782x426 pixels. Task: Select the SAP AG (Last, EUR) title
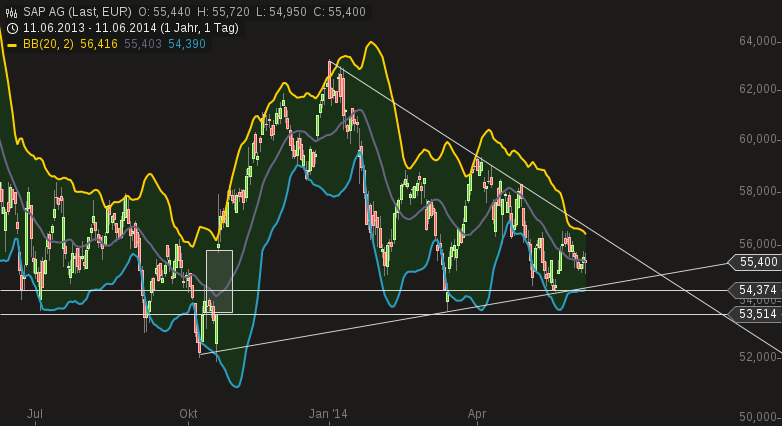click(x=77, y=12)
